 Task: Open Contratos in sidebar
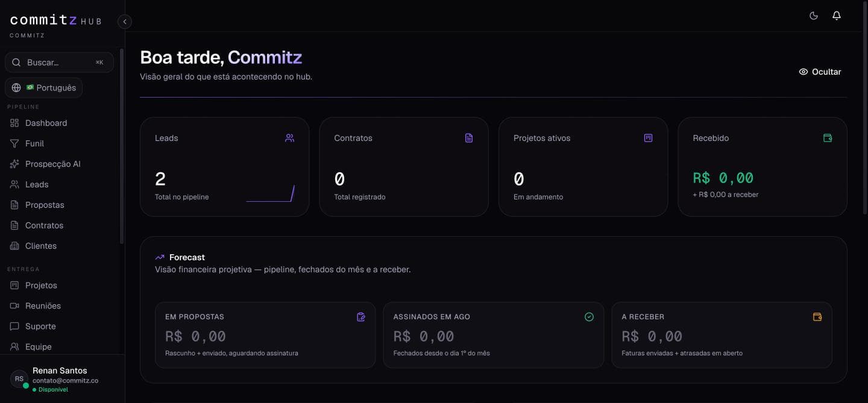click(60, 225)
